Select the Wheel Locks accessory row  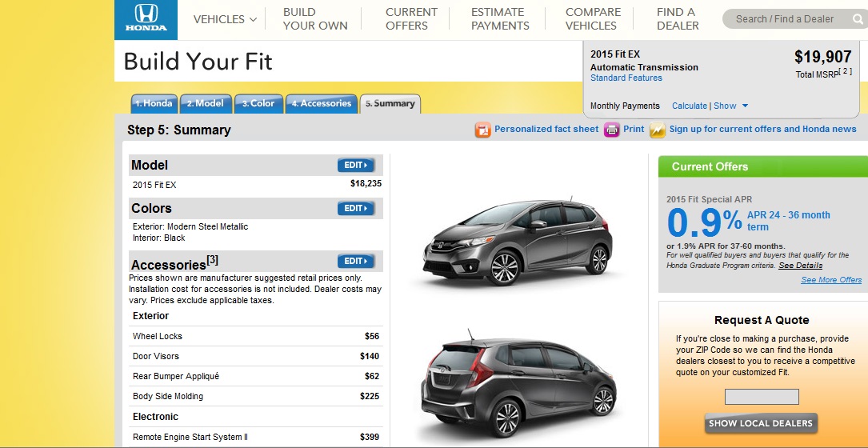(256, 336)
